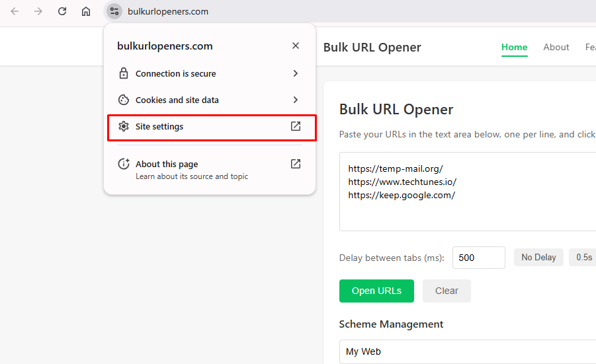Click the Delay between tabs (ms) label
596x364 pixels.
point(392,258)
